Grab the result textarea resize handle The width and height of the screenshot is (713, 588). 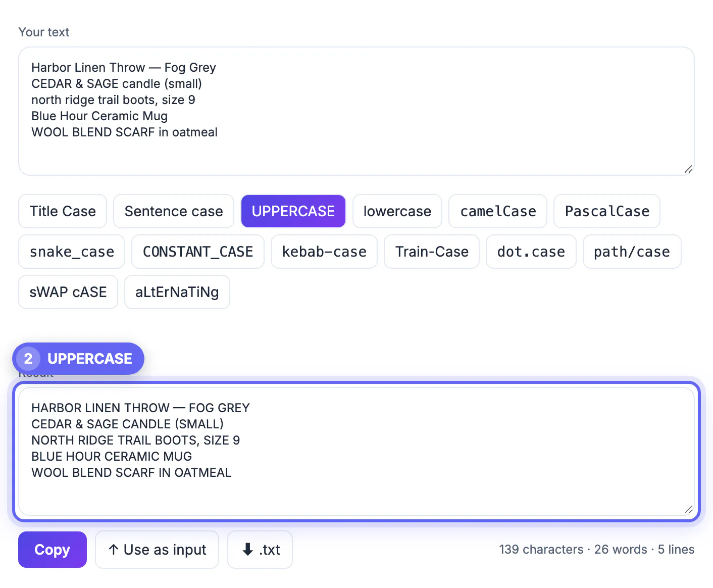click(x=688, y=510)
